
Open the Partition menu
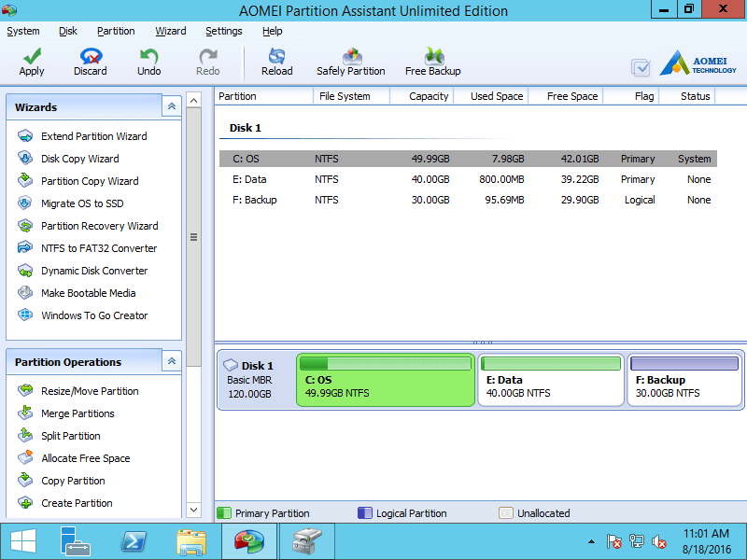click(x=116, y=31)
